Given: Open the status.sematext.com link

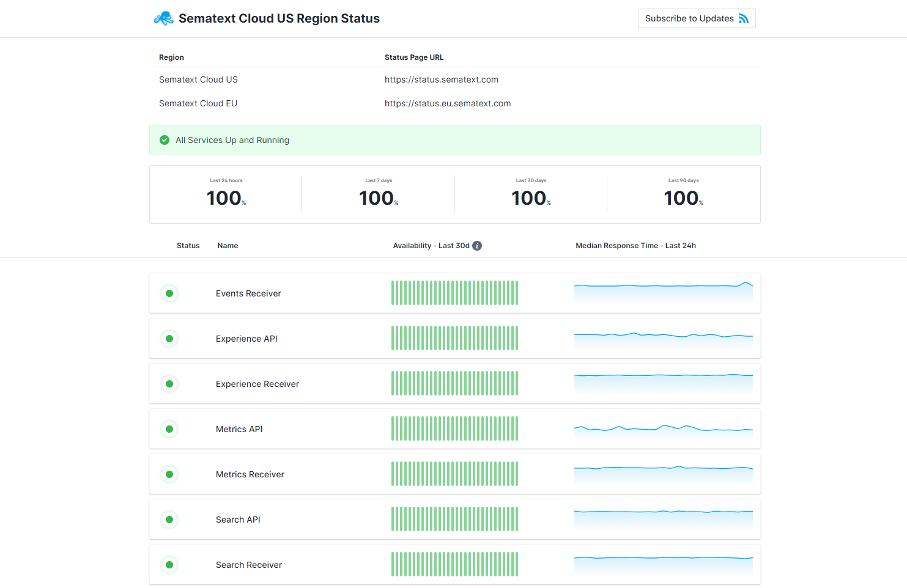Looking at the screenshot, I should tap(442, 79).
